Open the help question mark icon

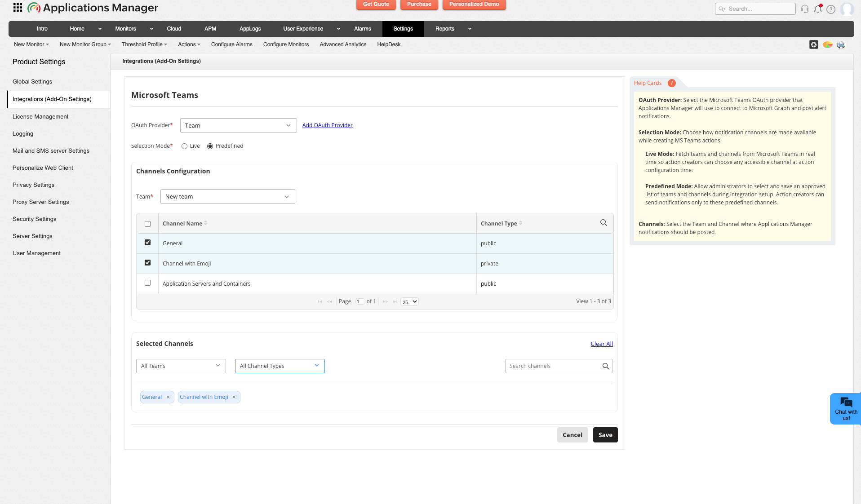point(831,9)
